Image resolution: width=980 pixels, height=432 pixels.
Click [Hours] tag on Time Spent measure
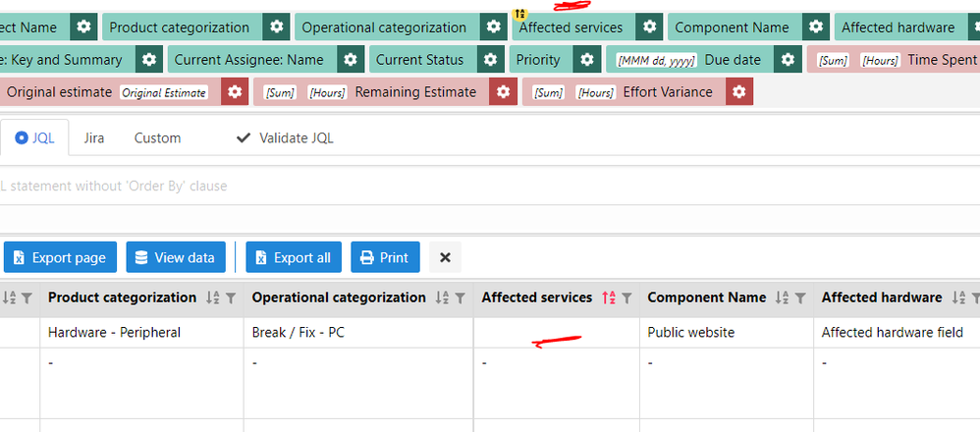coord(880,61)
